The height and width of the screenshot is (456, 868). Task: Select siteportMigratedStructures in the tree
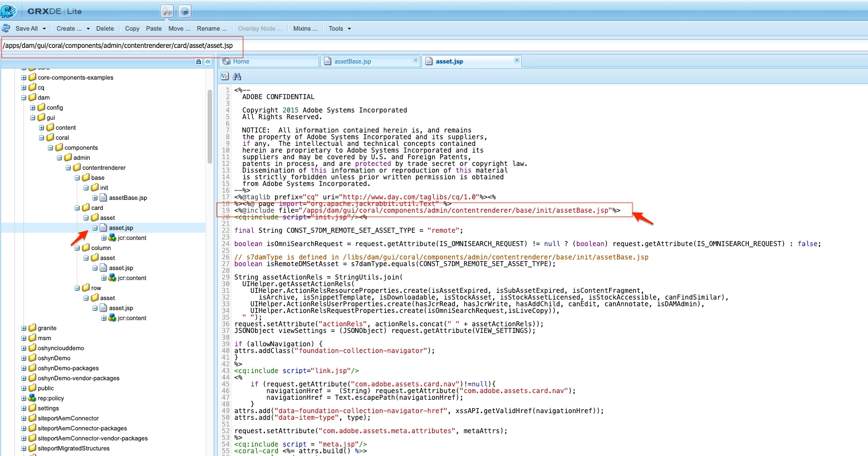73,448
